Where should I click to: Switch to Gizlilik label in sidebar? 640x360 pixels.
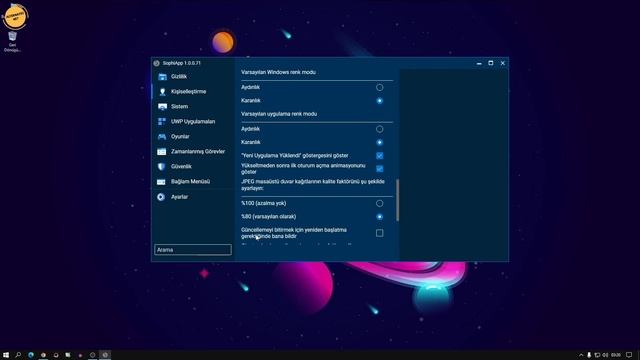click(x=179, y=77)
